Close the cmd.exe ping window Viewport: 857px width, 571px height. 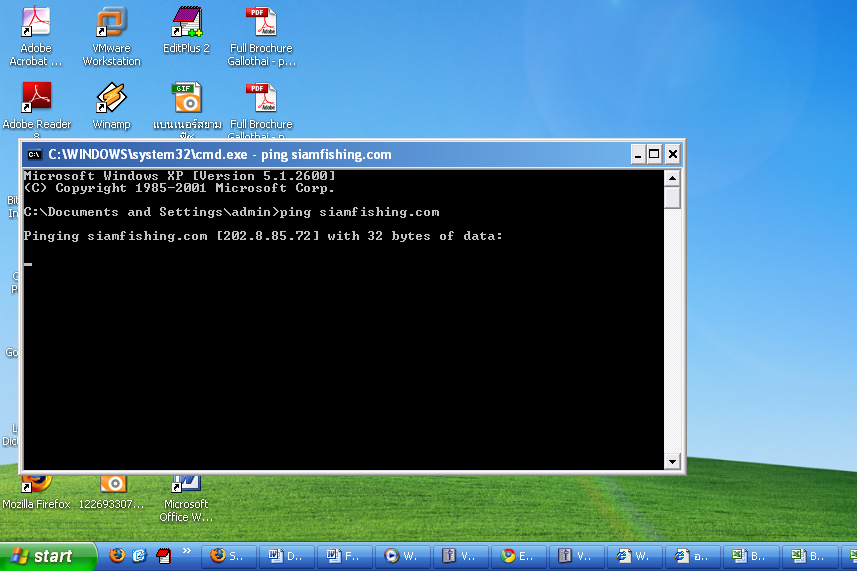[x=673, y=155]
